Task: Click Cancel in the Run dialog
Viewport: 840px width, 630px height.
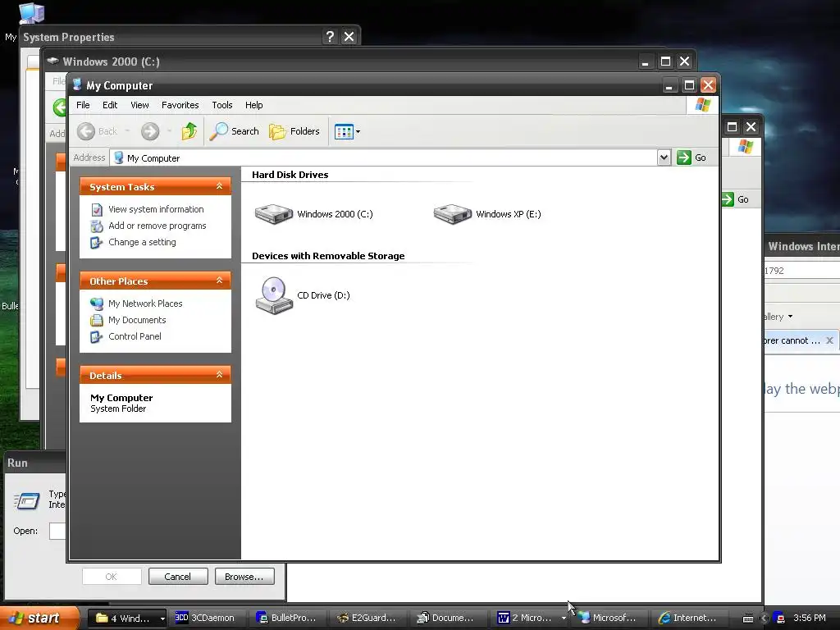Action: coord(178,577)
